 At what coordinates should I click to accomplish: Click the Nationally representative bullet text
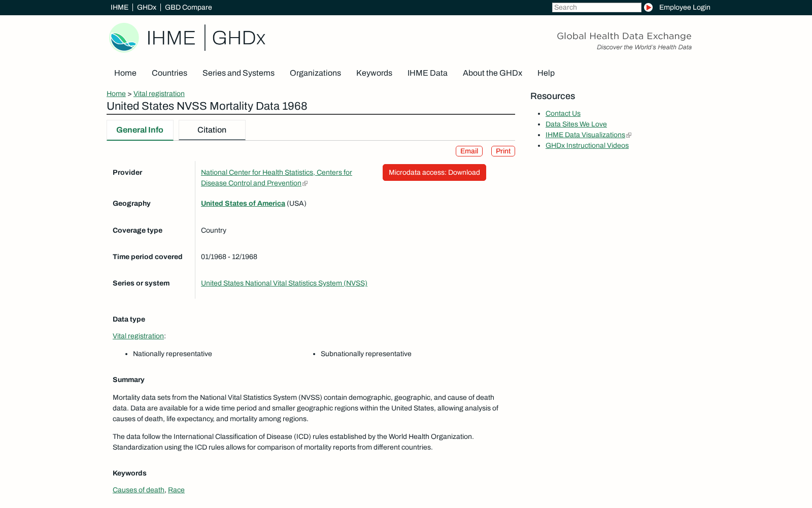pyautogui.click(x=173, y=354)
